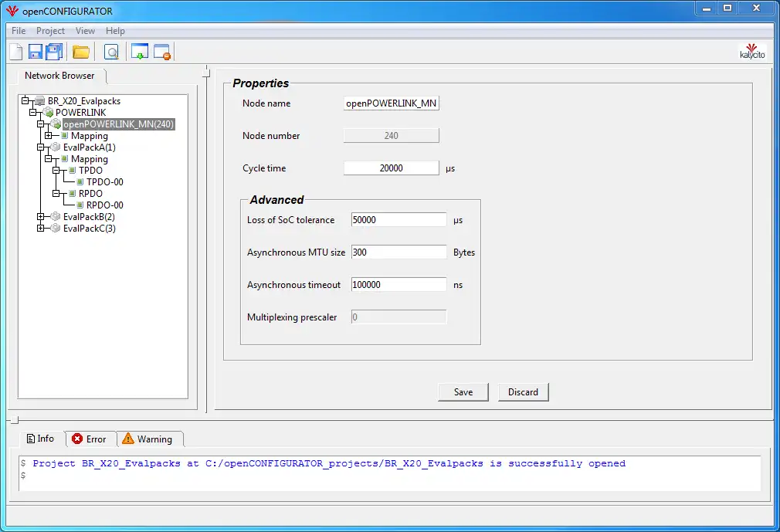Image resolution: width=780 pixels, height=532 pixels.
Task: Click the openCONFIGURATOR title bar app icon
Action: coord(12,11)
